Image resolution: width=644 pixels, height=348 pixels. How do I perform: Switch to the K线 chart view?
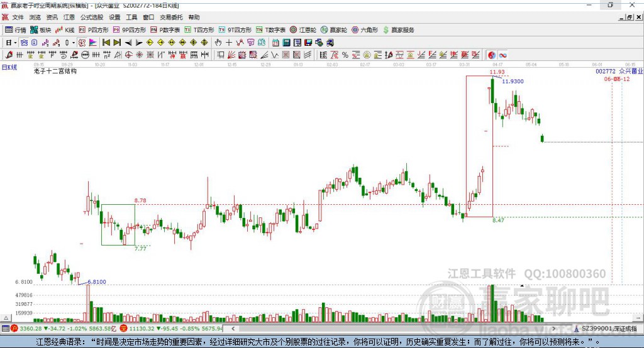click(x=65, y=30)
